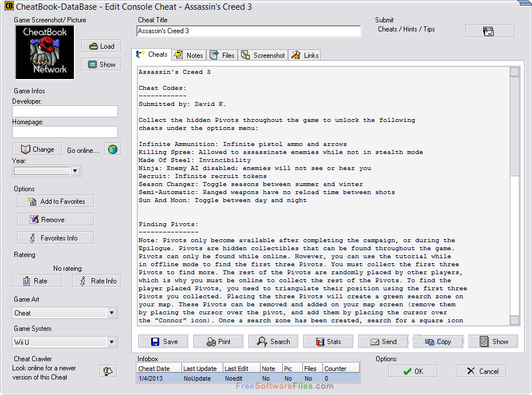
Task: Click the Rate button
Action: pyautogui.click(x=37, y=281)
